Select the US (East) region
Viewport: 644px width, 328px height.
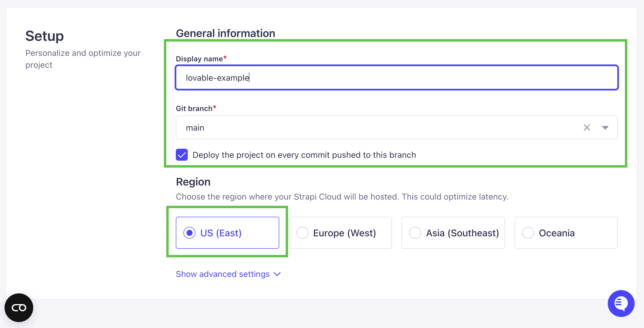pyautogui.click(x=227, y=233)
